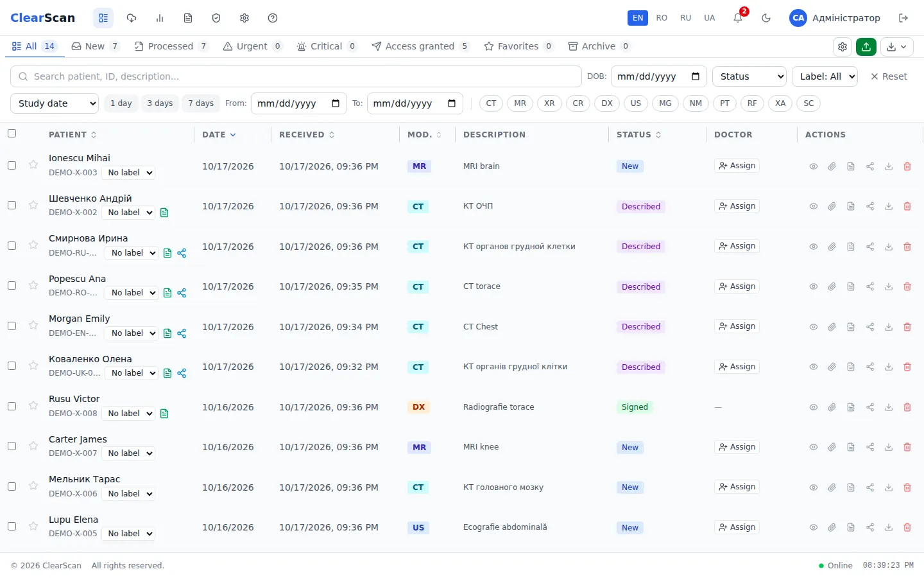
Task: Open the notifications bell
Action: (738, 18)
